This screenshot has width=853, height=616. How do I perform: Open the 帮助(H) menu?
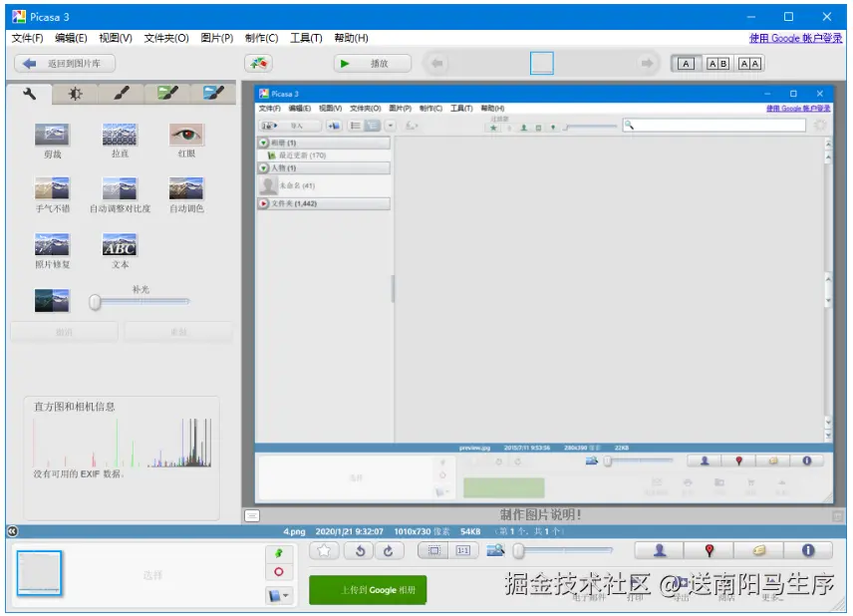tap(351, 38)
